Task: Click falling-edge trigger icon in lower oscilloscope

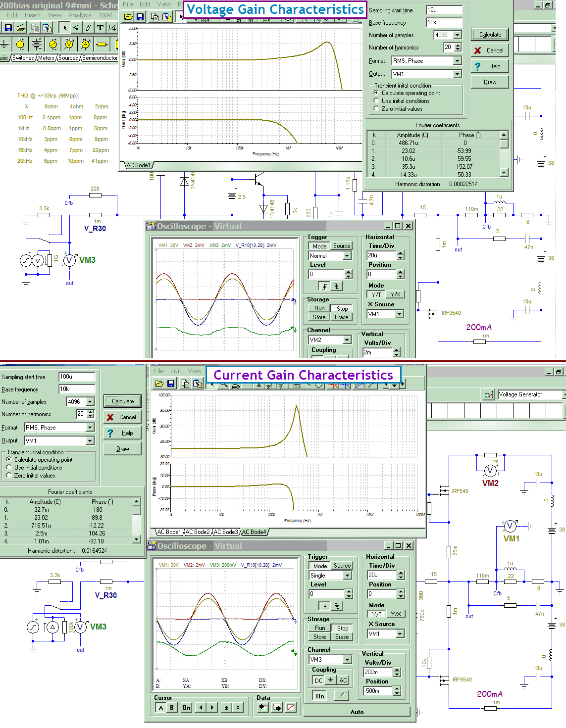Action: [x=337, y=606]
